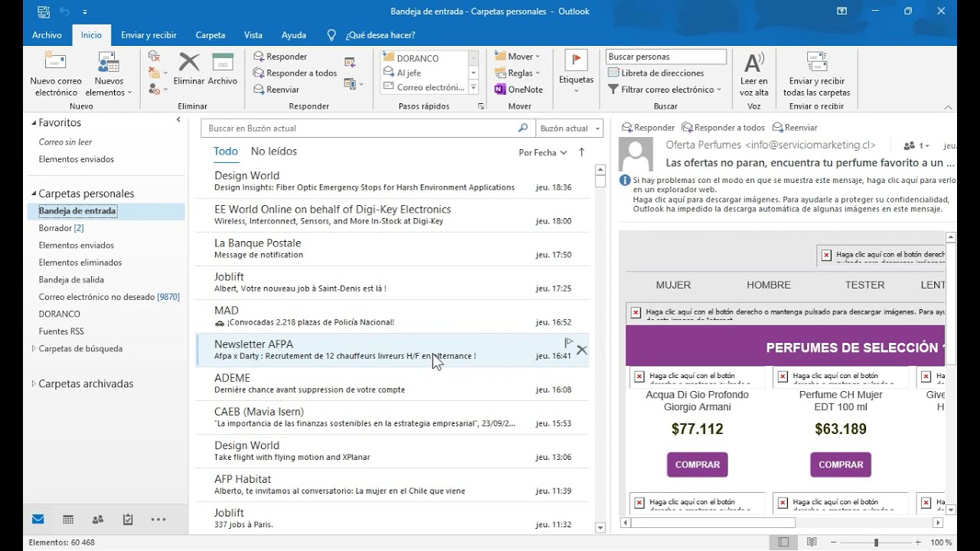Click the zoom in plus button
Viewport: 980px width, 551px height.
918,543
